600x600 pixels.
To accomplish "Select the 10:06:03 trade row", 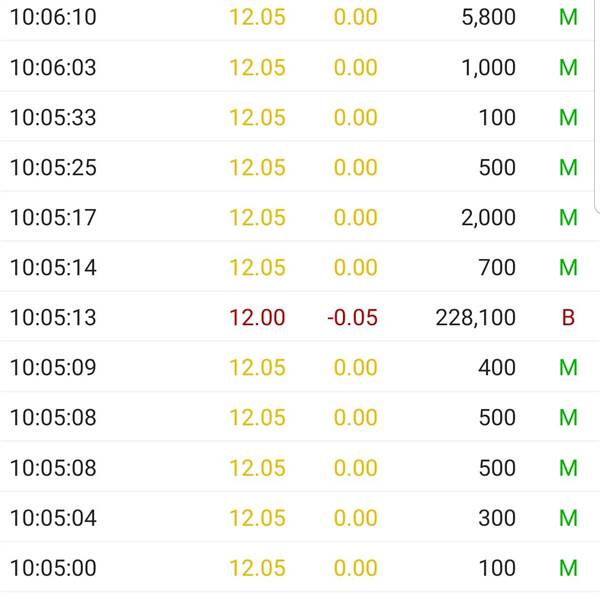I will click(x=297, y=67).
